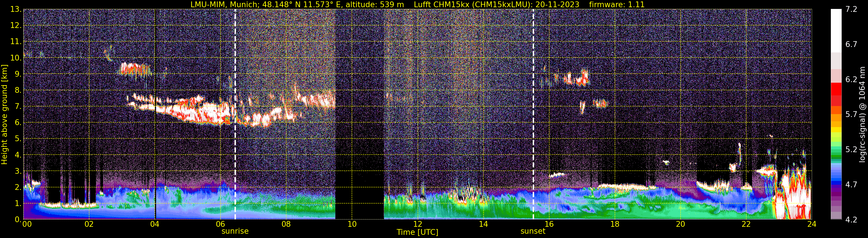Click the time tick label '14'
868x238 pixels.
pos(483,224)
